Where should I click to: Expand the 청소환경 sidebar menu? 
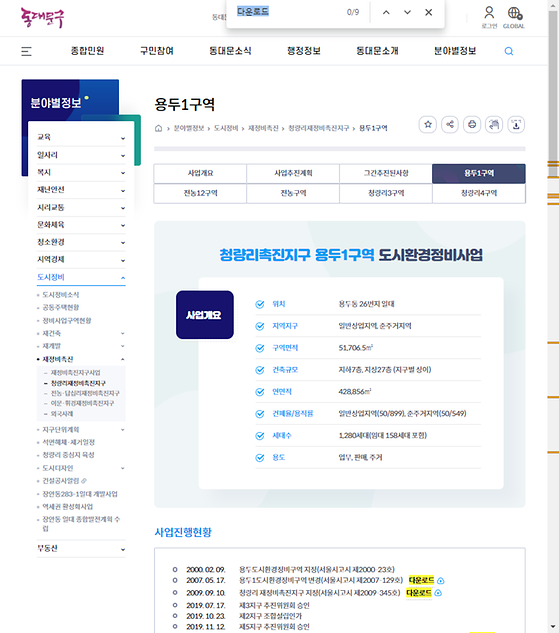pos(81,242)
